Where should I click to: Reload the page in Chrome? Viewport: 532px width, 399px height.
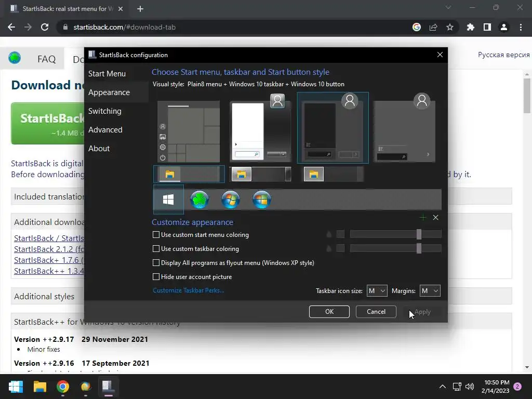pos(45,27)
